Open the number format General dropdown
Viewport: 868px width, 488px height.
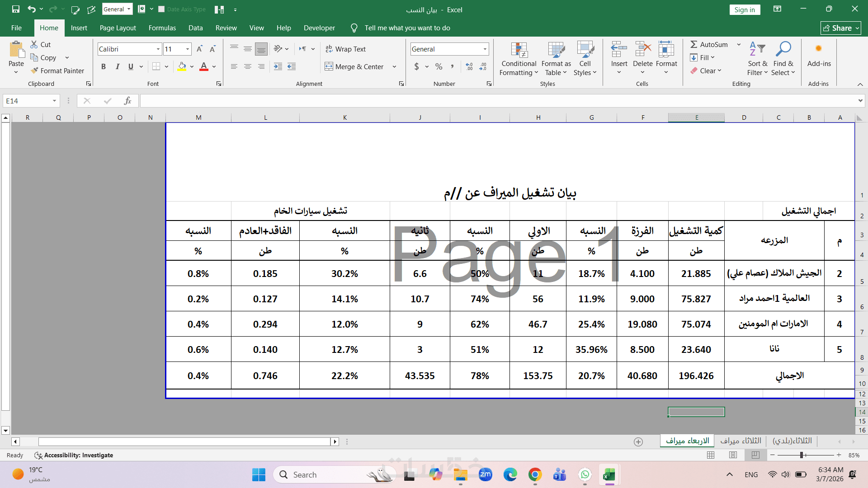485,49
